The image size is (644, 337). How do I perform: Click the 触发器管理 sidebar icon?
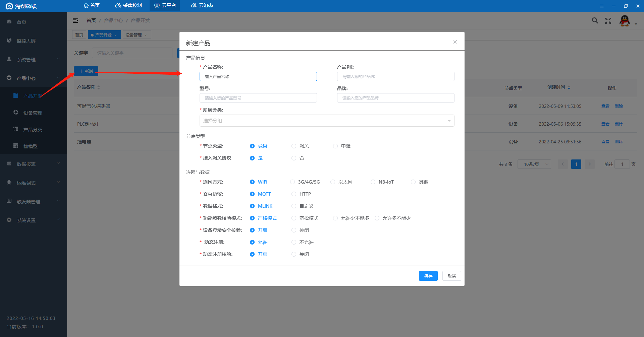pos(9,201)
